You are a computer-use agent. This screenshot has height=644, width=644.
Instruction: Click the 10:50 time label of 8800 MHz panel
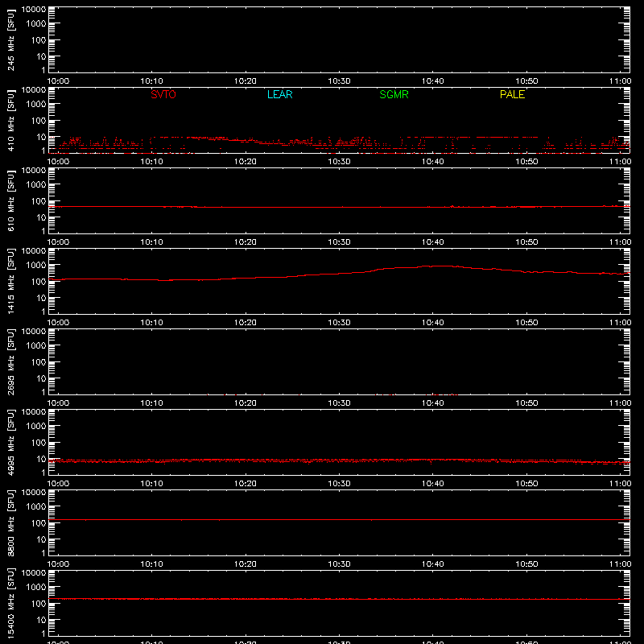pos(526,564)
